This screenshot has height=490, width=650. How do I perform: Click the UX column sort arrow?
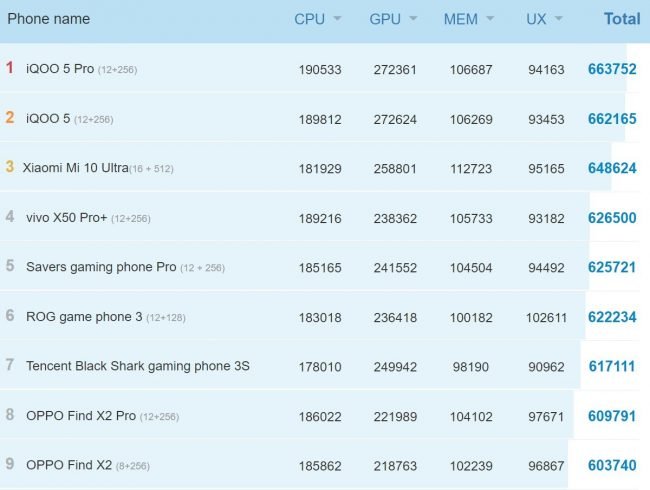tap(558, 19)
